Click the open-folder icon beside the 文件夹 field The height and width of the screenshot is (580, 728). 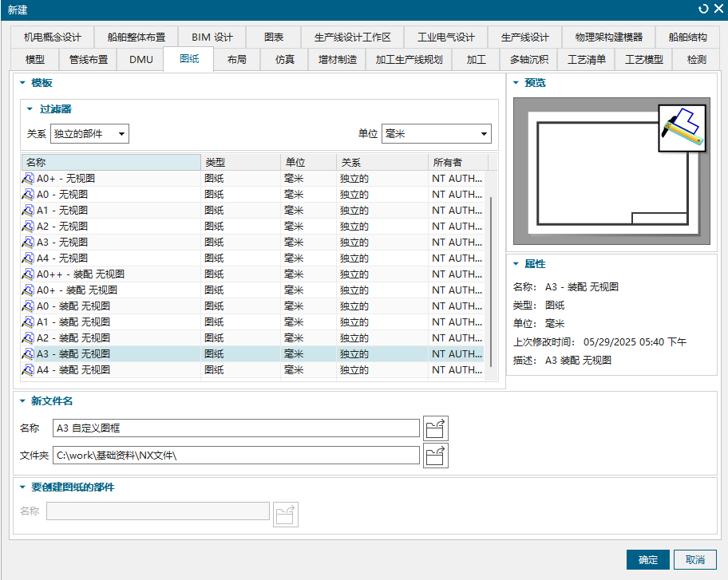[x=436, y=456]
